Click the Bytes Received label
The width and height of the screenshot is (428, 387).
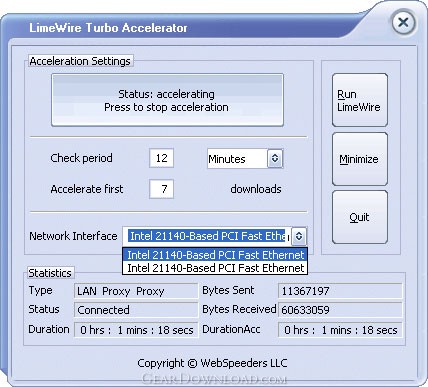click(x=239, y=309)
